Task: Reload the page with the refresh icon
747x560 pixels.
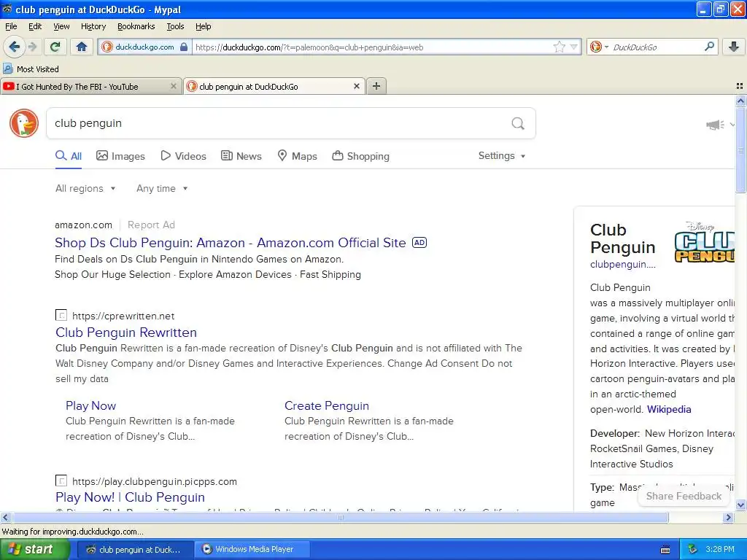Action: click(55, 47)
